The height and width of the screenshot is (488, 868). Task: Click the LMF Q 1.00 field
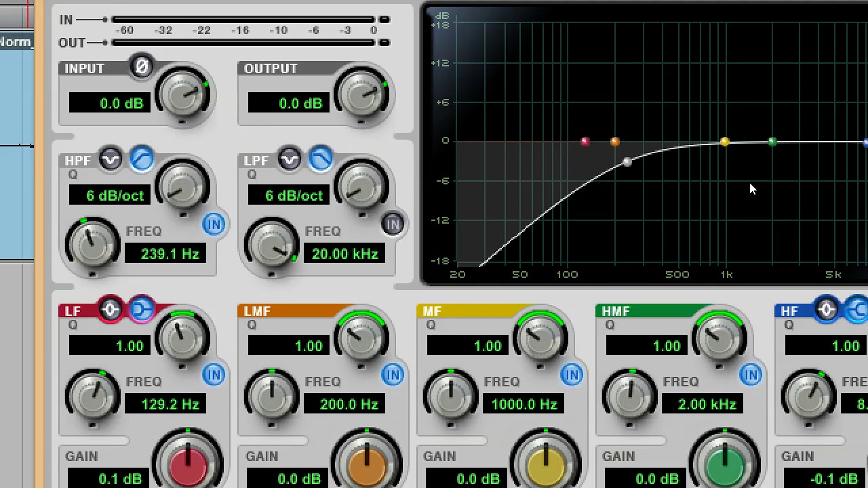[289, 346]
